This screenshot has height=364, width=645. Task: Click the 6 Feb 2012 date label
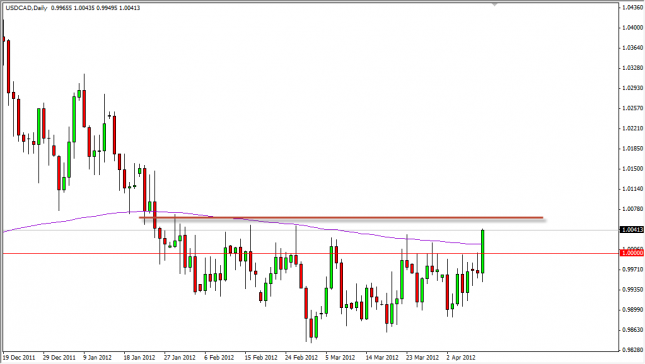point(219,357)
